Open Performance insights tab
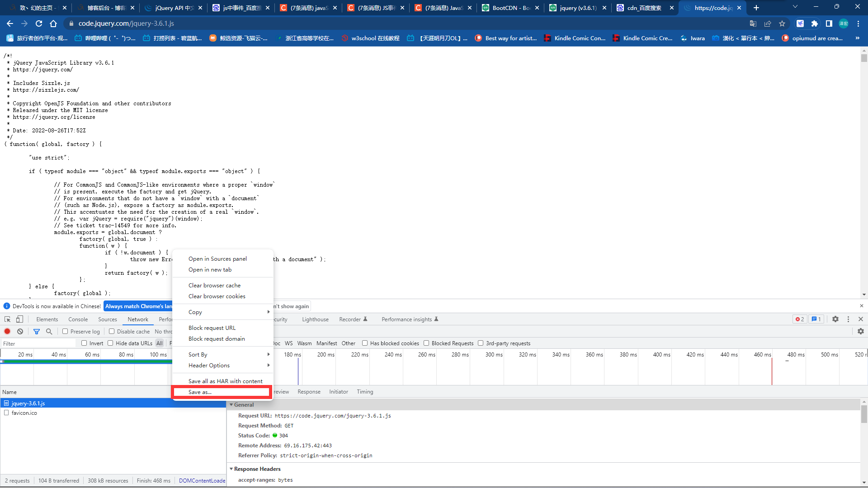 tap(410, 319)
